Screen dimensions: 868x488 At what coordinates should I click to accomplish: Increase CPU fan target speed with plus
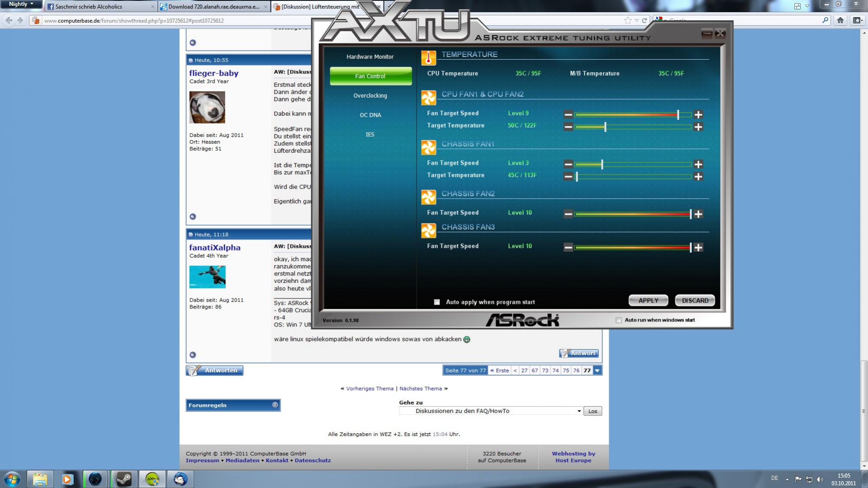point(698,114)
